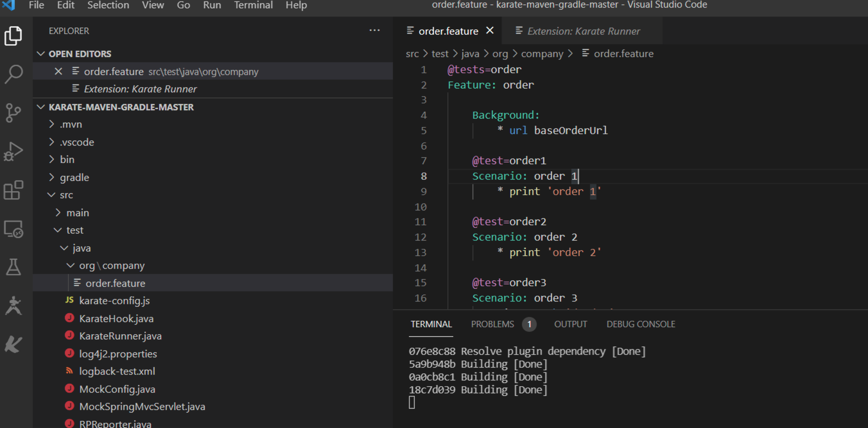Close order.feature editor tab
This screenshot has width=868, height=428.
point(490,31)
